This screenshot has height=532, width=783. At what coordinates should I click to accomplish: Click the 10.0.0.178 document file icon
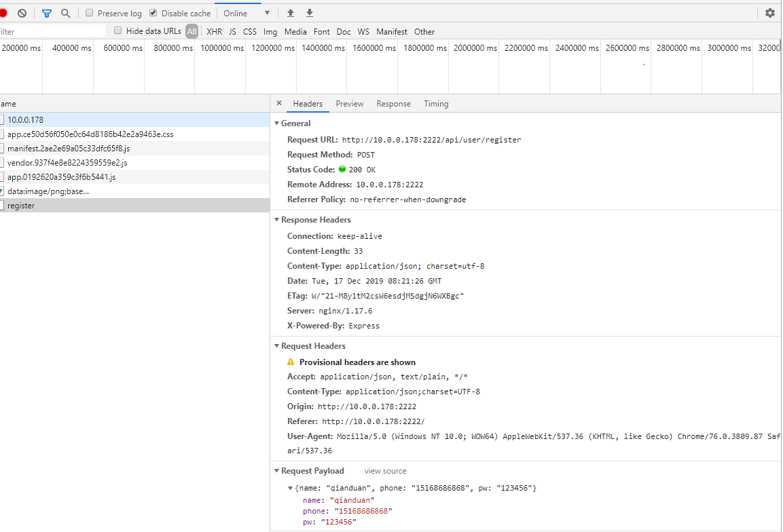2,120
